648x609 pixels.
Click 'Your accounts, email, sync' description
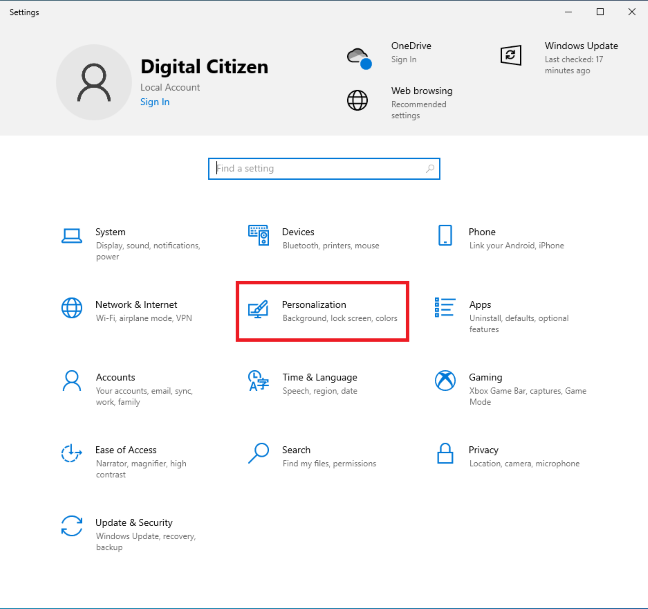point(144,396)
